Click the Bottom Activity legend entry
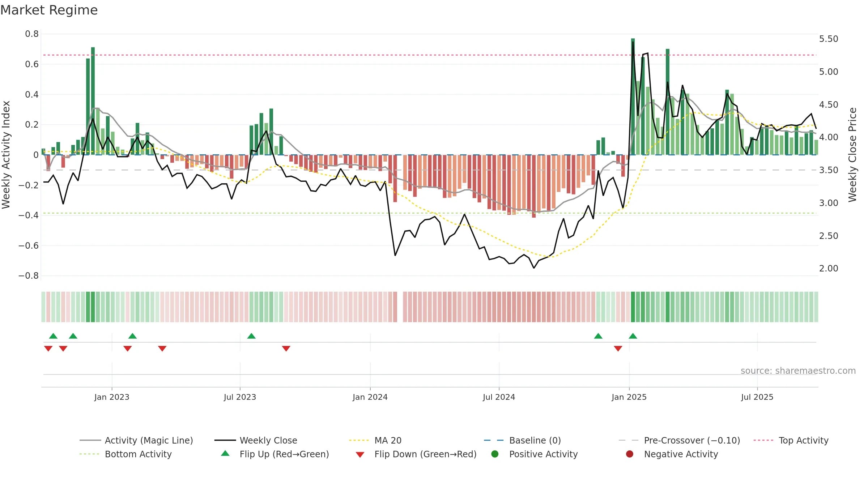 (125, 454)
